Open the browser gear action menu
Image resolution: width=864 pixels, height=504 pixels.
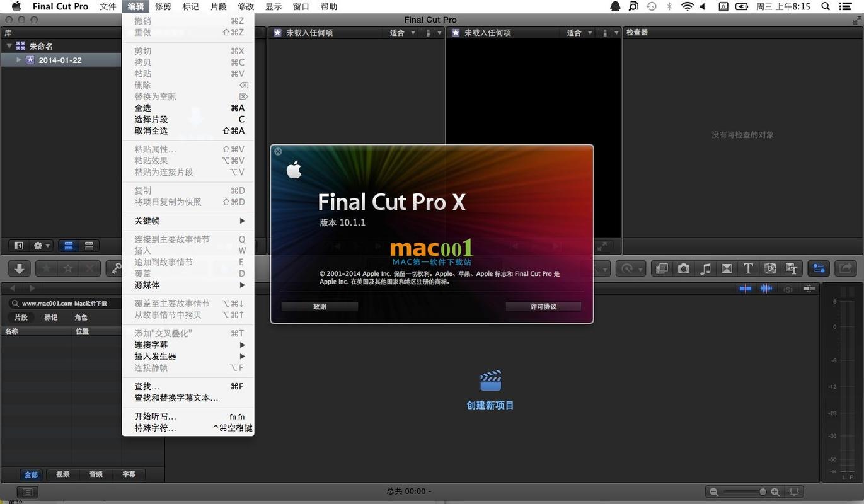(x=42, y=246)
